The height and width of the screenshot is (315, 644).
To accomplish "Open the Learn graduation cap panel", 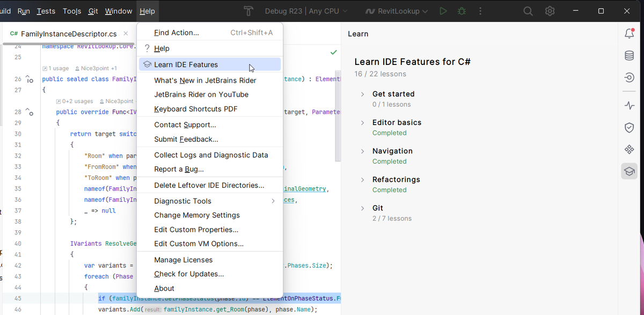I will point(629,171).
